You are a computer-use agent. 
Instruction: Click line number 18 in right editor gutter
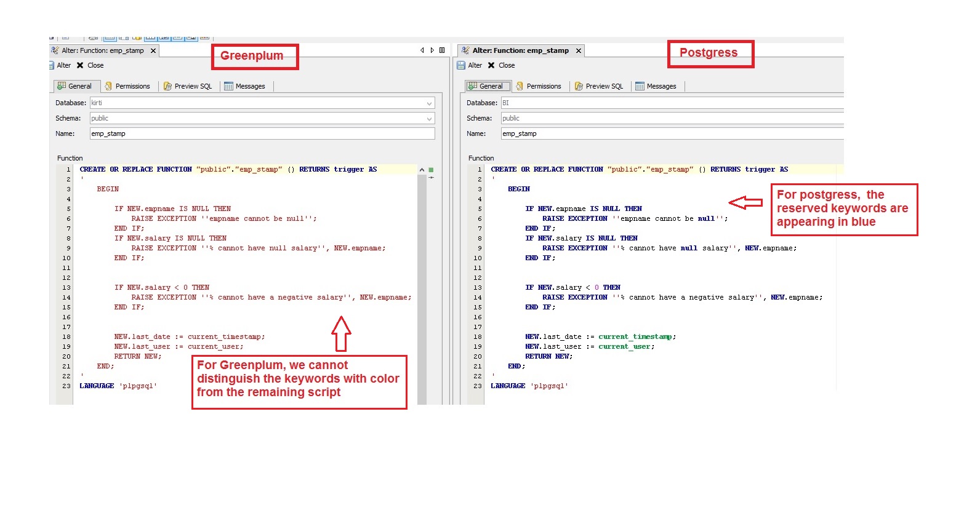click(x=478, y=336)
